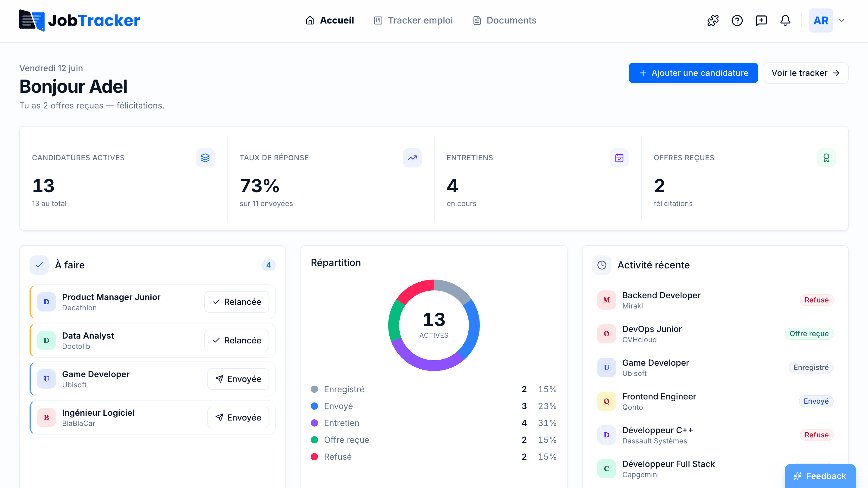
Task: Click the calendar icon in Entretiens card
Action: coord(619,158)
